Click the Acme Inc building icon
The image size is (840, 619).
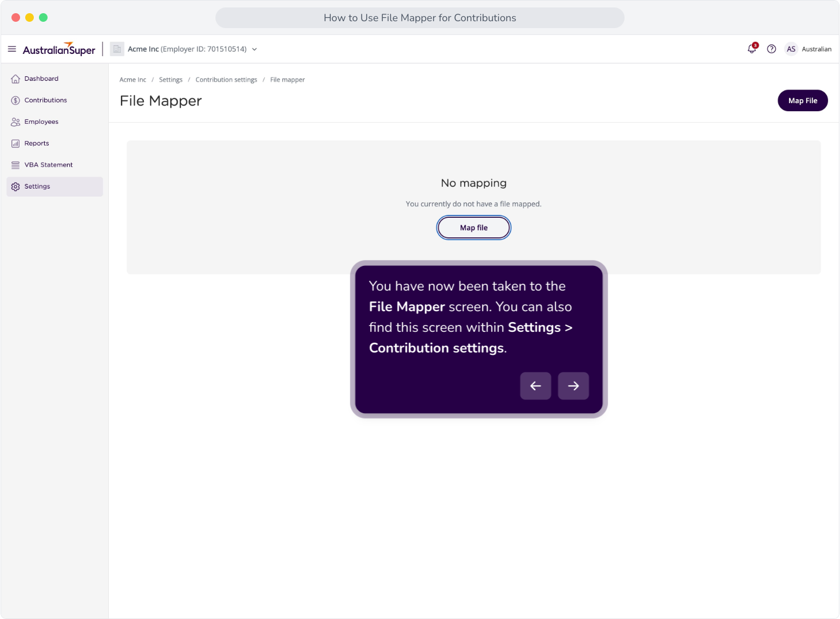pos(117,49)
